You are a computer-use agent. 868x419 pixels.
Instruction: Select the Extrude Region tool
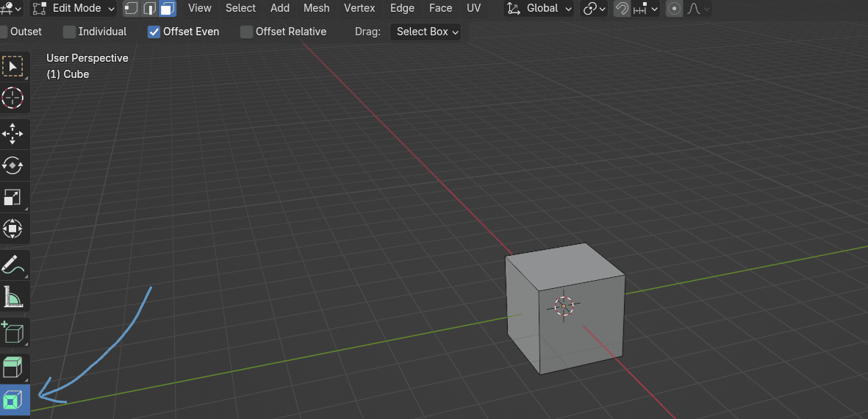click(12, 368)
